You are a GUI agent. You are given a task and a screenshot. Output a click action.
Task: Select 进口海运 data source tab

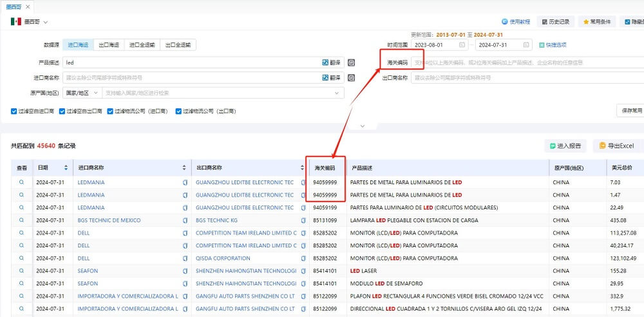(78, 45)
